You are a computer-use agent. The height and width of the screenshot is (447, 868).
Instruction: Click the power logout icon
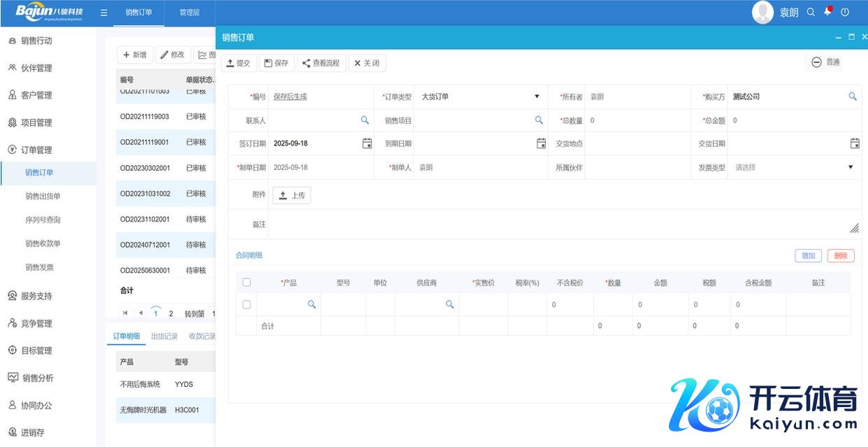coord(845,12)
